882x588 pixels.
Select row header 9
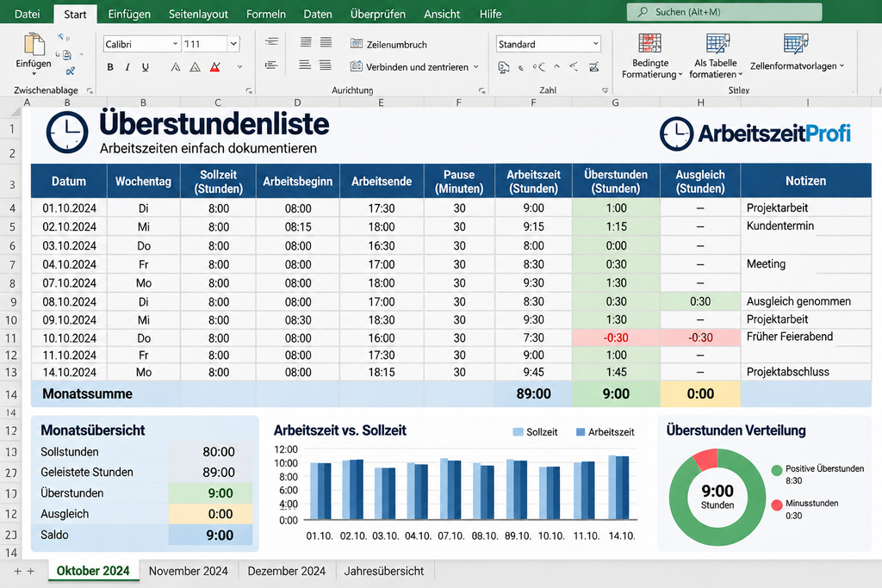pos(12,302)
